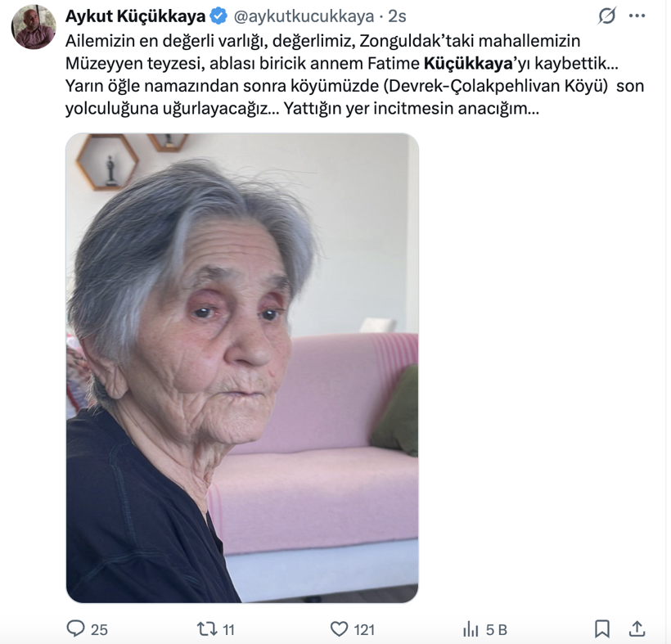Screen dimensions: 671x644
Task: Click the blue verified badge
Action: (219, 16)
